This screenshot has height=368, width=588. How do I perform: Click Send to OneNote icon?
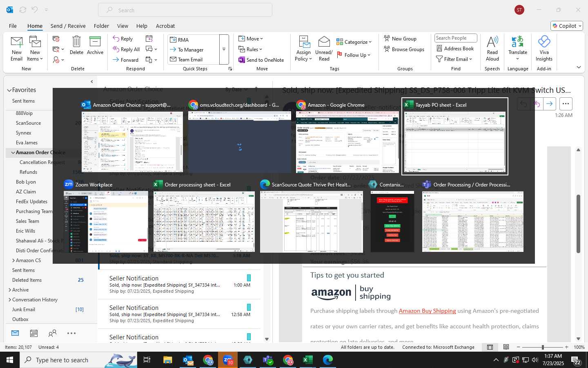242,60
